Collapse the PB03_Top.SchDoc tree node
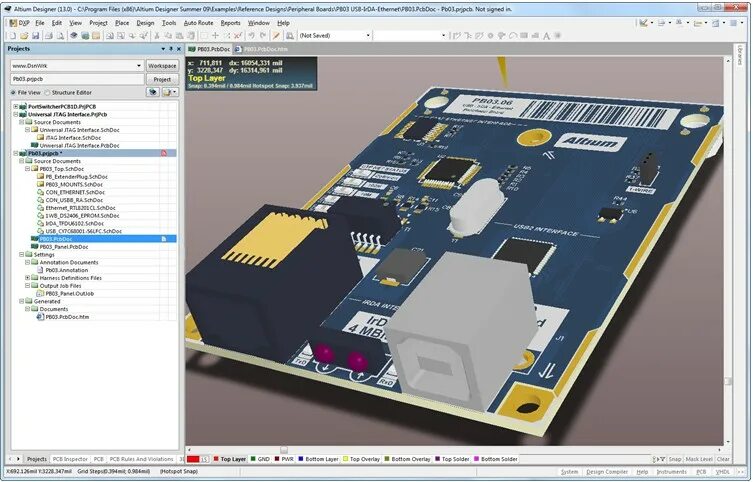The height and width of the screenshot is (482, 753). coord(27,169)
